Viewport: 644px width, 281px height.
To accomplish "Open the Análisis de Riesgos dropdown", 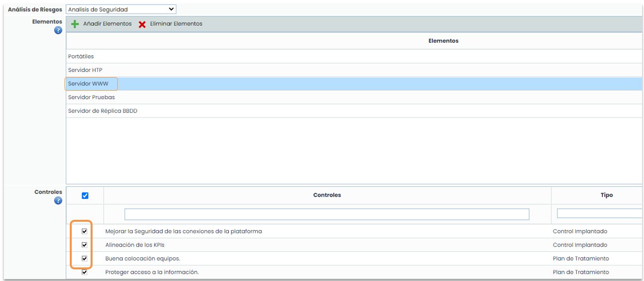I will click(121, 9).
